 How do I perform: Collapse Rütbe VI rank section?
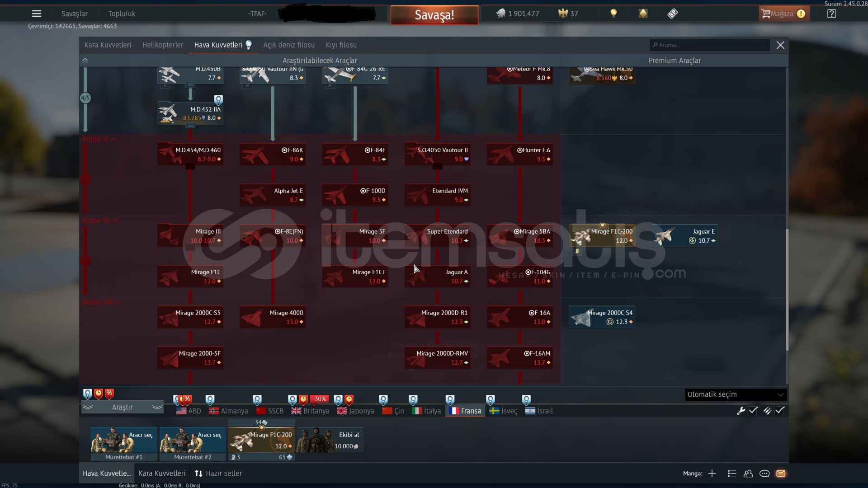tap(99, 139)
